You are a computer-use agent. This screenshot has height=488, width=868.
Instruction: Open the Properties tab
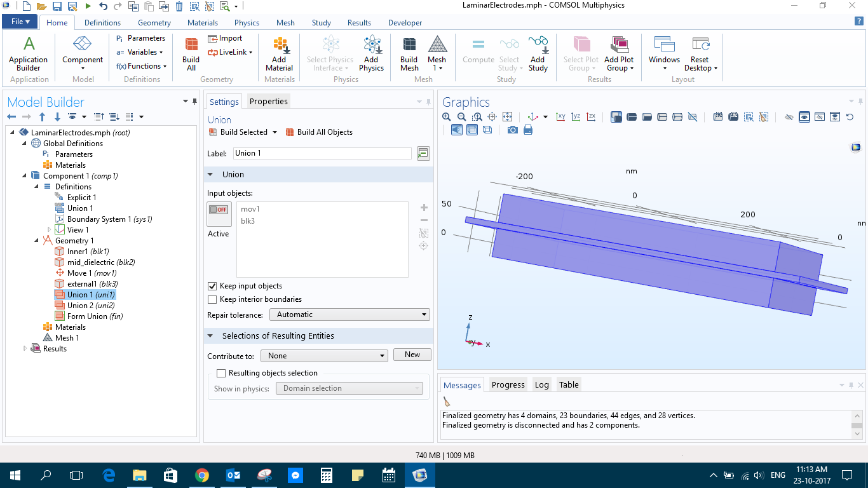268,102
